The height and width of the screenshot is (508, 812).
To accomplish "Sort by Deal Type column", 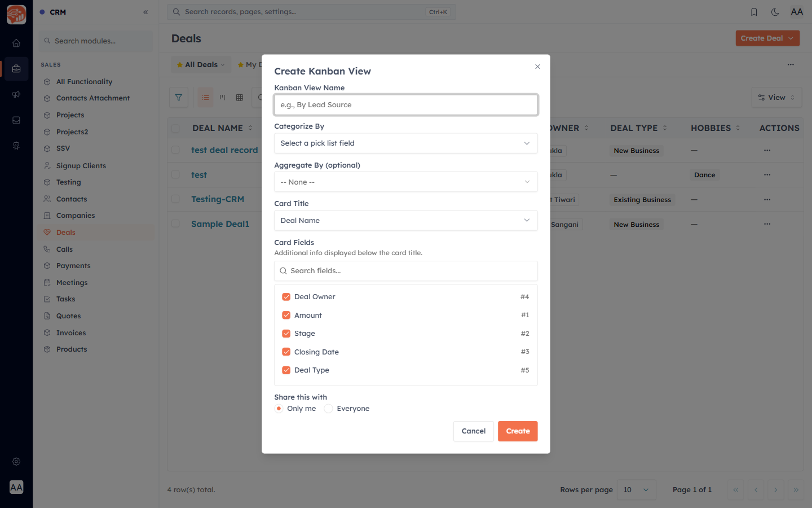I will (639, 128).
